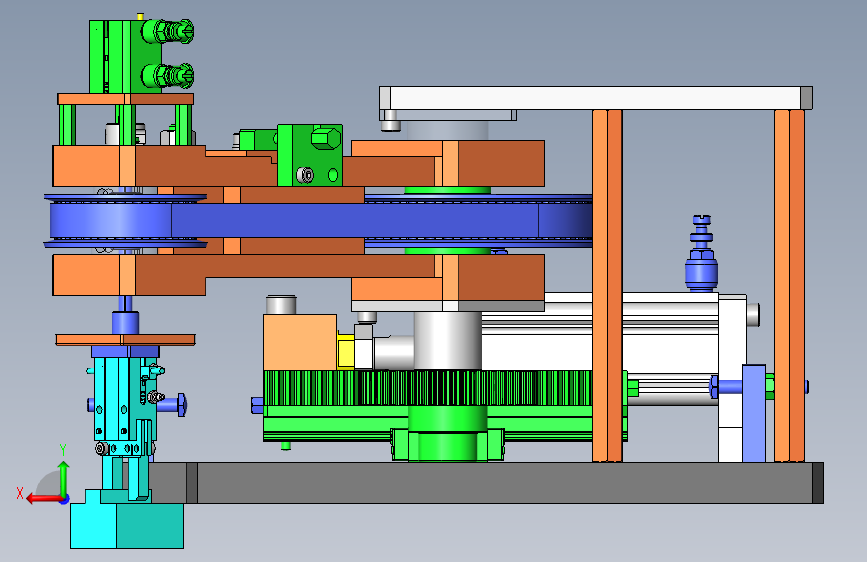The height and width of the screenshot is (562, 867).
Task: Select the blue bolt head left of the gear
Action: coord(257,405)
